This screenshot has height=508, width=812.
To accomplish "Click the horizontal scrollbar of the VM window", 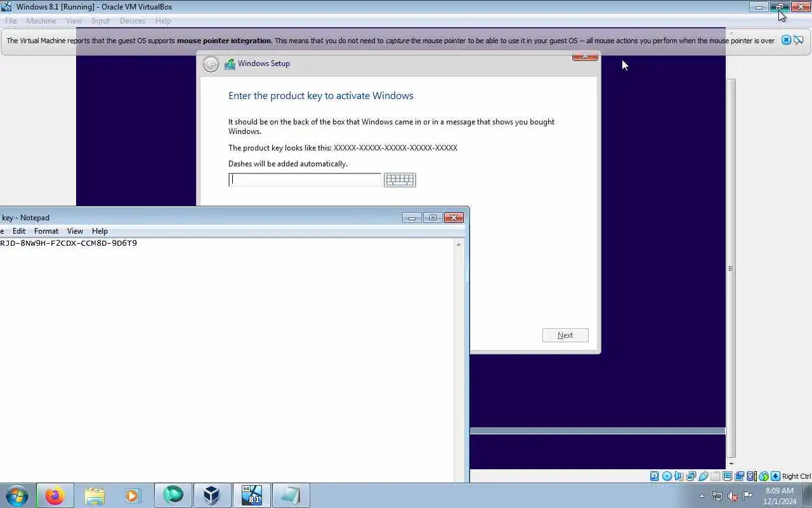I will [598, 431].
